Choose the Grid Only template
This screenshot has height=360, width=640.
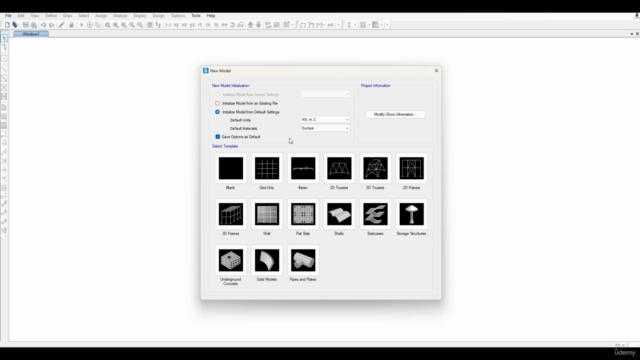[x=267, y=168]
